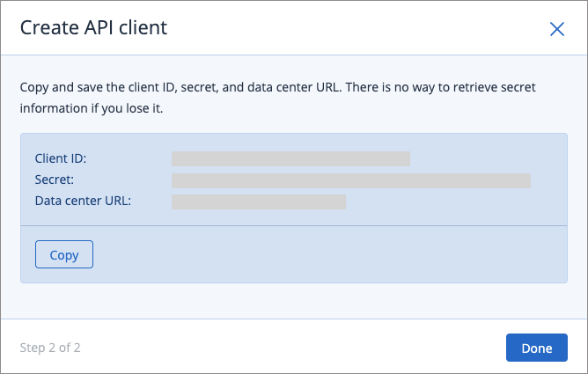The width and height of the screenshot is (588, 374).
Task: Click the Copy button
Action: [64, 254]
